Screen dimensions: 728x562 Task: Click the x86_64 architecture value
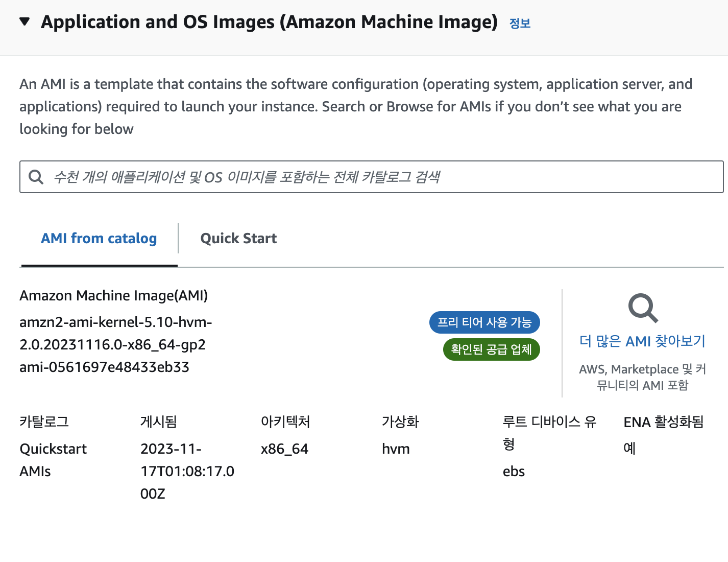click(x=284, y=449)
